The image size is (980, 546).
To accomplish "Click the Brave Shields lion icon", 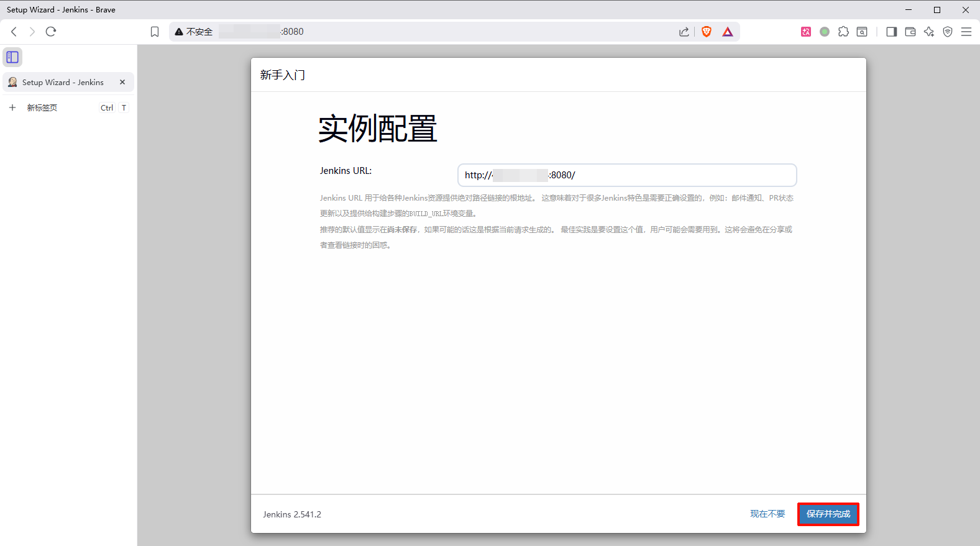I will [706, 32].
